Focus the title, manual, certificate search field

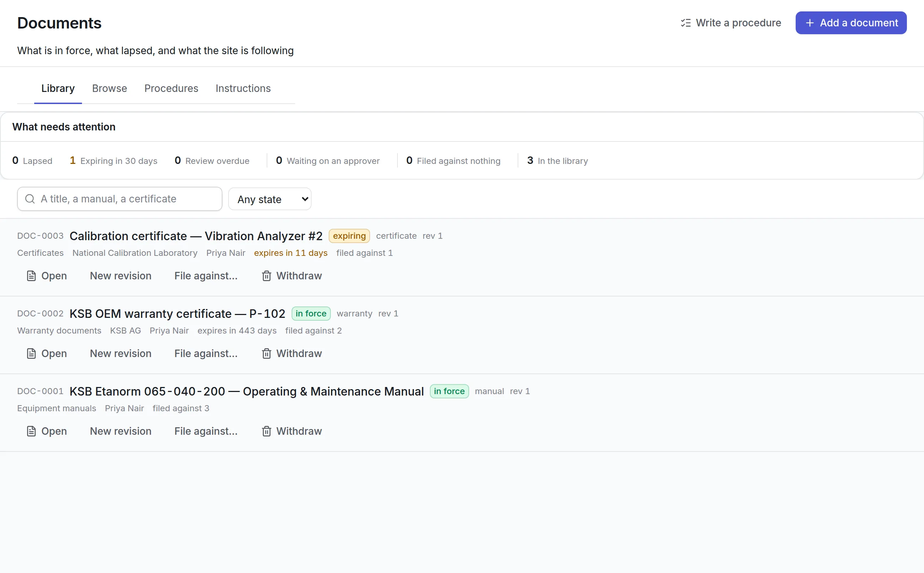click(120, 198)
